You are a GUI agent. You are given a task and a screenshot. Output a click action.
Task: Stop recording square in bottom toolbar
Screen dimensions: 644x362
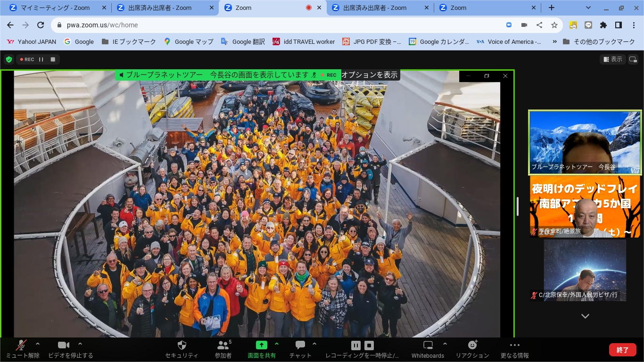click(369, 346)
